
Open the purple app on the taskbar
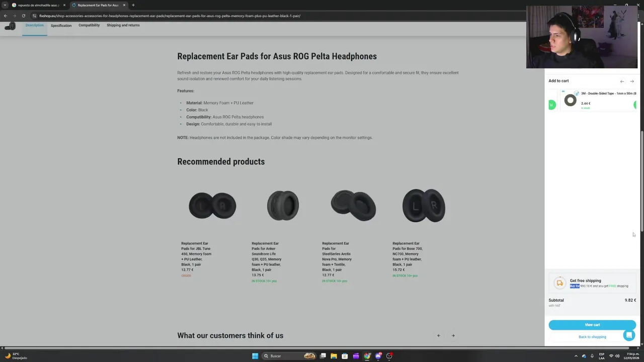tap(356, 356)
